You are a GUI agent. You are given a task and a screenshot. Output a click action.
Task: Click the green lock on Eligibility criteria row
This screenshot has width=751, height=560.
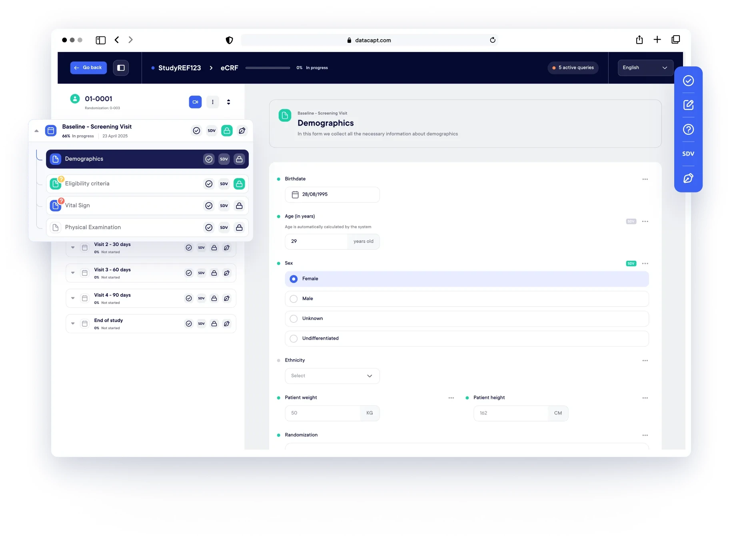pyautogui.click(x=239, y=184)
